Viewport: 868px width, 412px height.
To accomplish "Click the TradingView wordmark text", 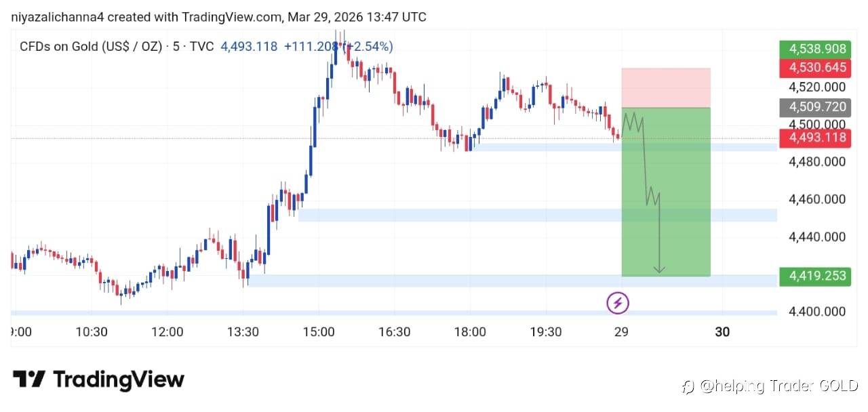I will click(x=118, y=379).
